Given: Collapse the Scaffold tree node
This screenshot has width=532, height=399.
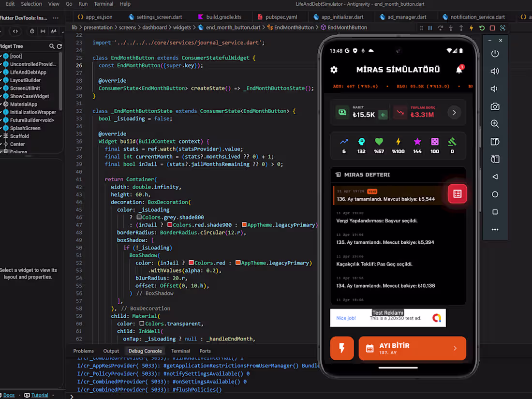Looking at the screenshot, I should [1, 136].
